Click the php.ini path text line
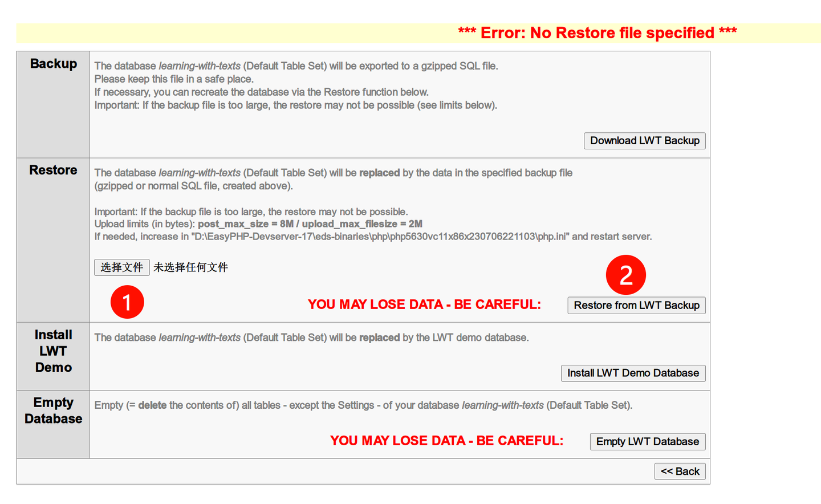 pos(373,237)
